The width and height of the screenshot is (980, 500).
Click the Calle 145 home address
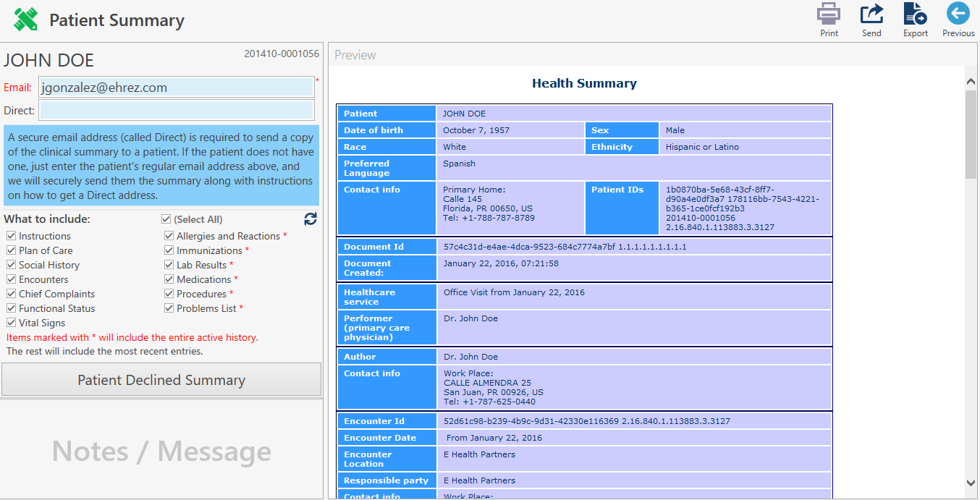462,199
